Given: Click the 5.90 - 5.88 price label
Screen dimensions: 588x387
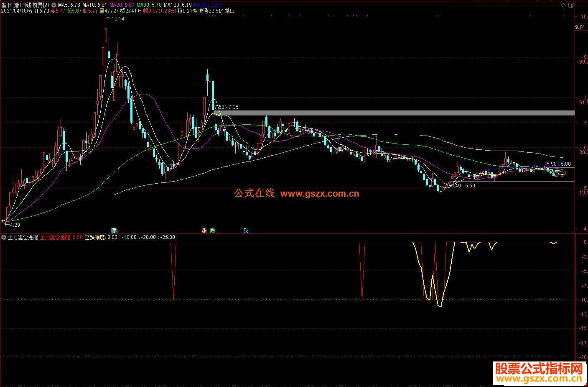Looking at the screenshot, I should pos(559,164).
